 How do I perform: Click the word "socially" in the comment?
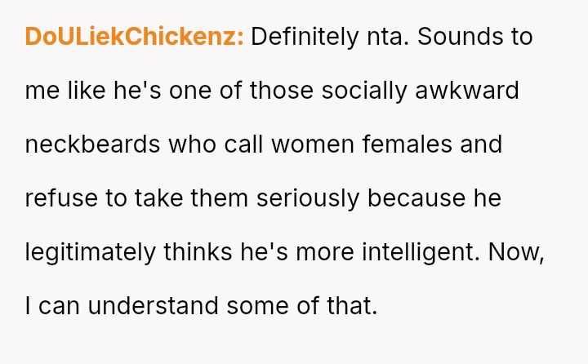(364, 91)
